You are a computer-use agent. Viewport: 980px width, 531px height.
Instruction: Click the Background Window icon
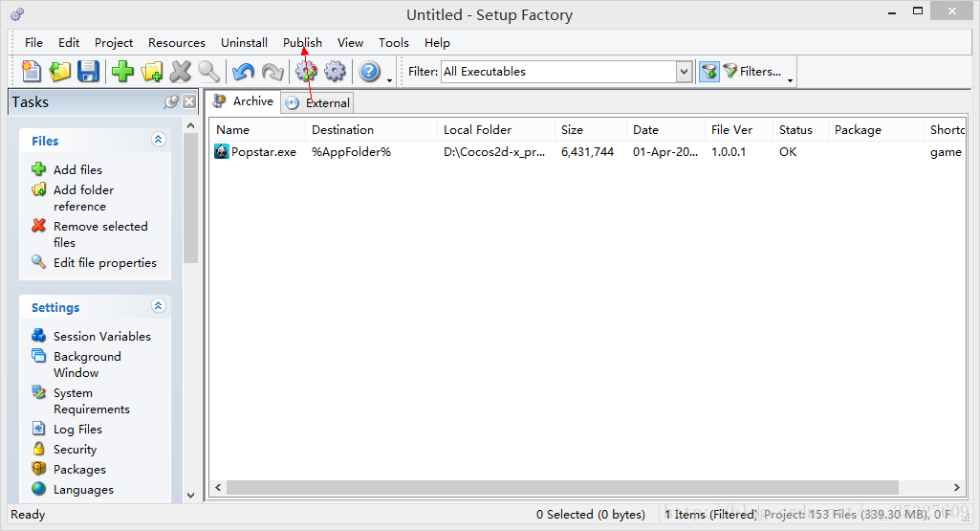coord(39,355)
